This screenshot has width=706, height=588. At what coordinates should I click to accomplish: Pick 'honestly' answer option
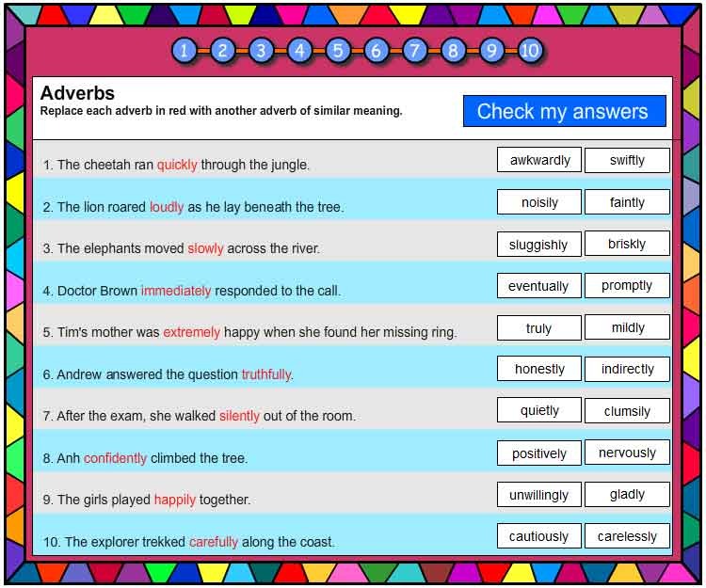tap(539, 369)
